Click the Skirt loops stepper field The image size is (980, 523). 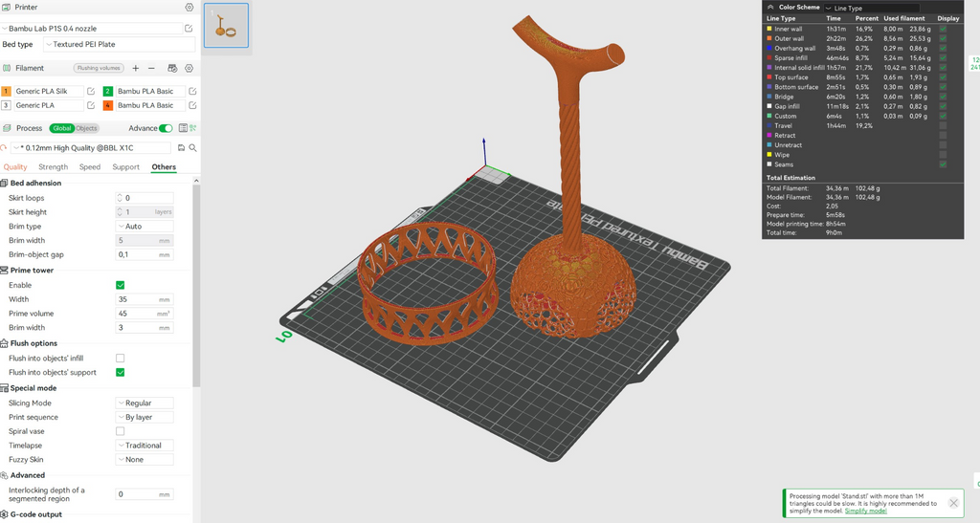[x=145, y=198]
